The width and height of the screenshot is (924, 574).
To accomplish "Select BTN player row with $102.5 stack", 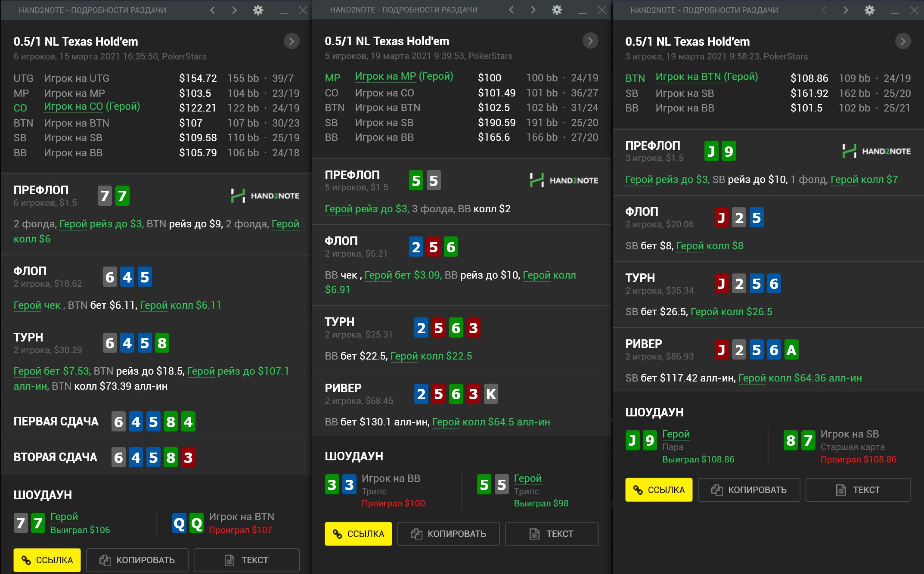I will (462, 108).
